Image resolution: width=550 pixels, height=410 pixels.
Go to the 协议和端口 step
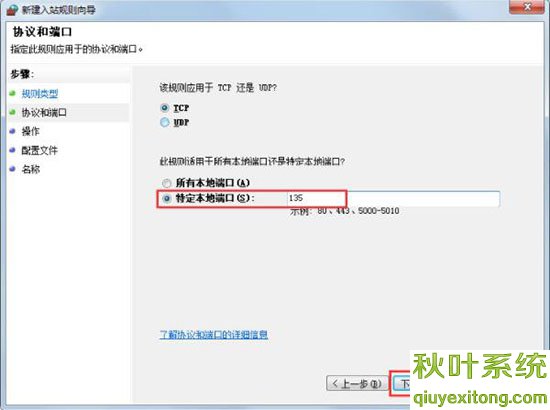coord(44,113)
